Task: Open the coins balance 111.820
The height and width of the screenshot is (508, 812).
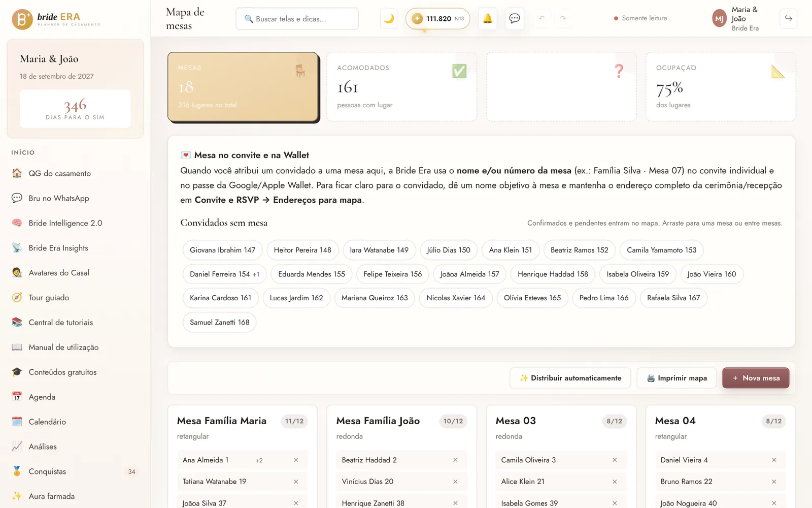Action: pos(437,19)
